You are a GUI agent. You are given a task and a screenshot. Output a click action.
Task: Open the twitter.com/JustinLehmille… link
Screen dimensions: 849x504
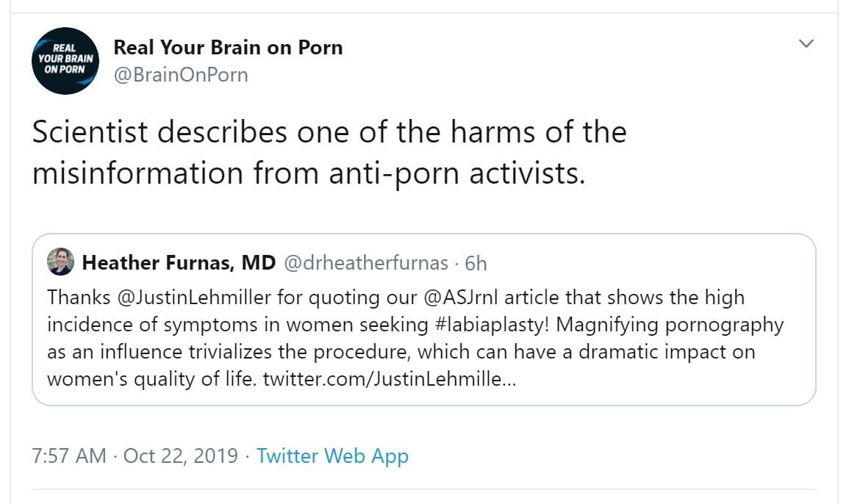pyautogui.click(x=390, y=379)
